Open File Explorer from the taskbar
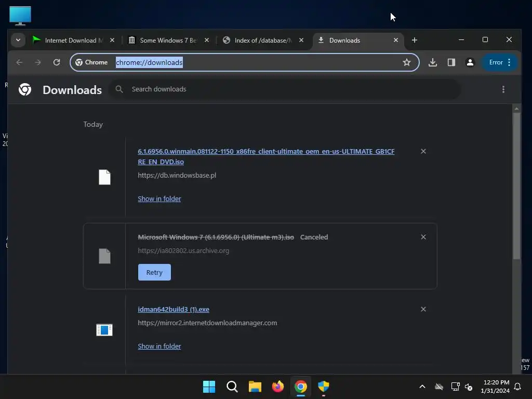 point(255,387)
